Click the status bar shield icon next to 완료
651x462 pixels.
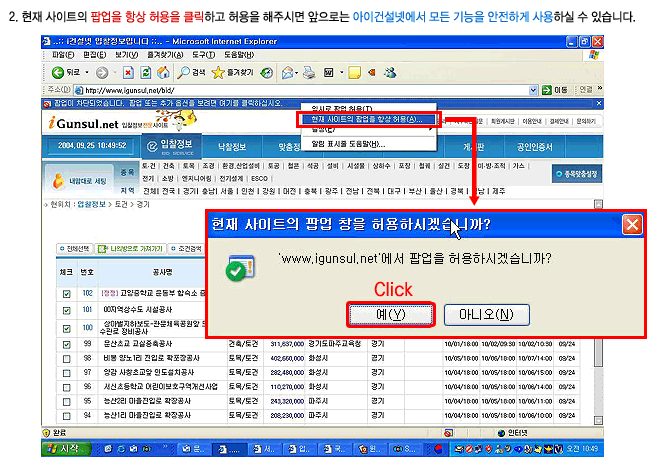46,433
